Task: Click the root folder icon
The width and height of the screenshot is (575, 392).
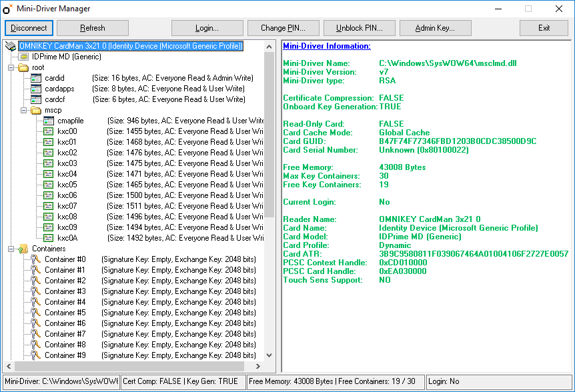Action: 23,67
